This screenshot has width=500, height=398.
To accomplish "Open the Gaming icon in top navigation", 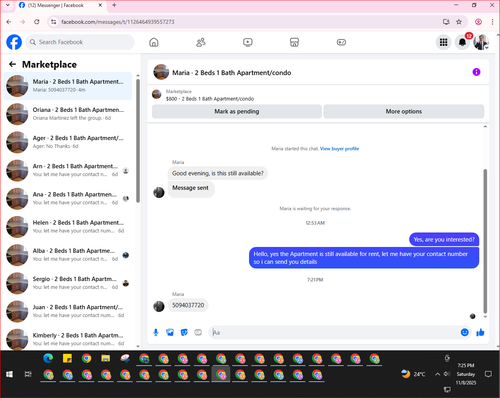I will click(341, 42).
